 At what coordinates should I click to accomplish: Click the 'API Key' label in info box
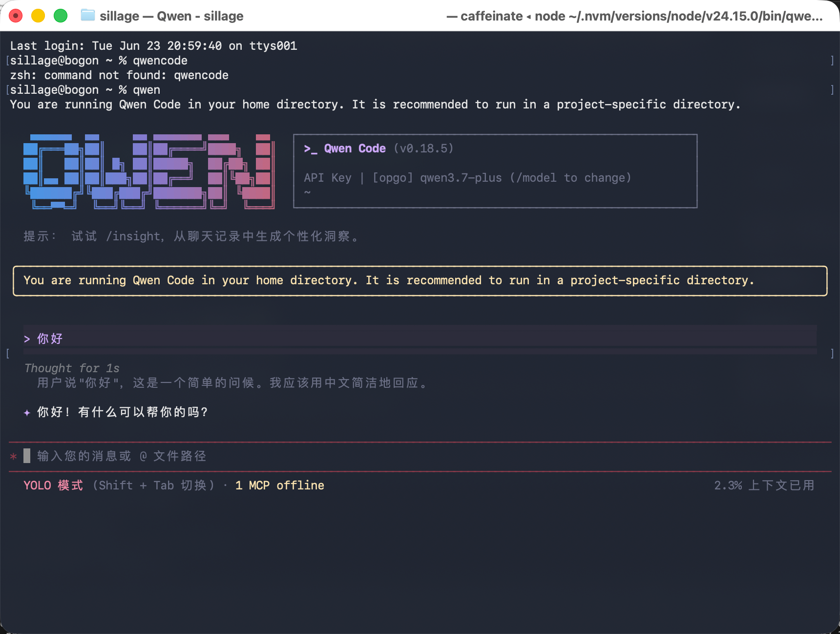pyautogui.click(x=328, y=178)
